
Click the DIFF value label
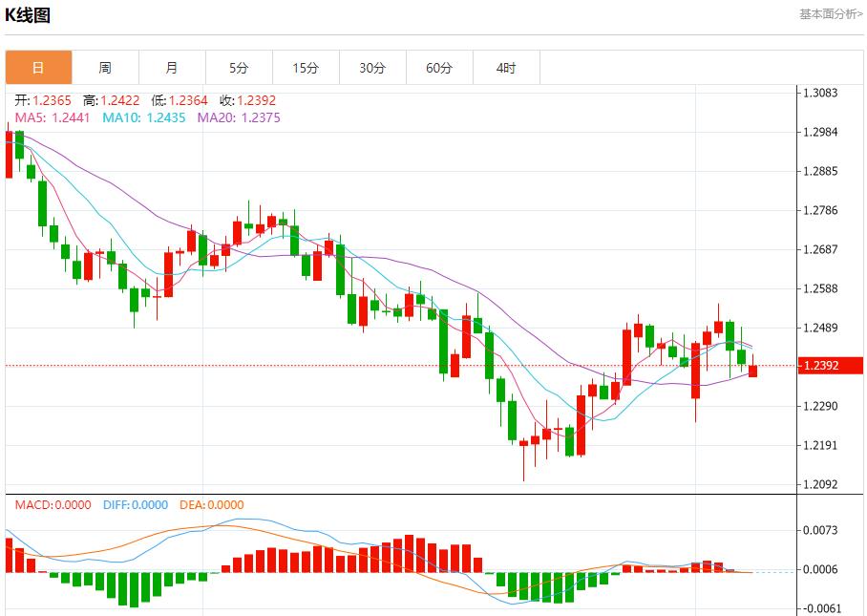point(136,505)
